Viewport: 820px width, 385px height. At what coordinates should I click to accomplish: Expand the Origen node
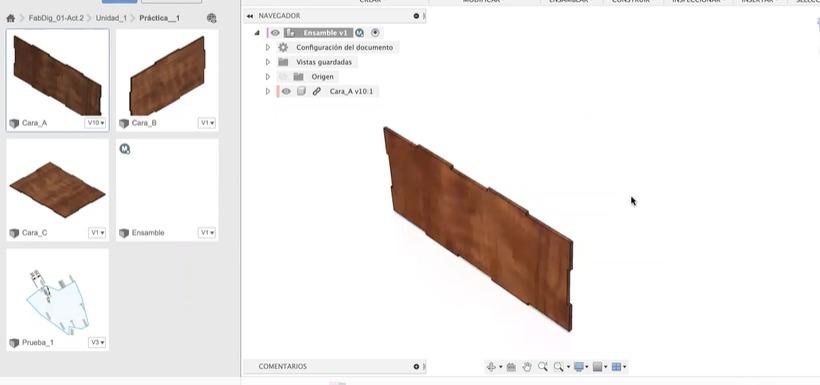(x=268, y=77)
